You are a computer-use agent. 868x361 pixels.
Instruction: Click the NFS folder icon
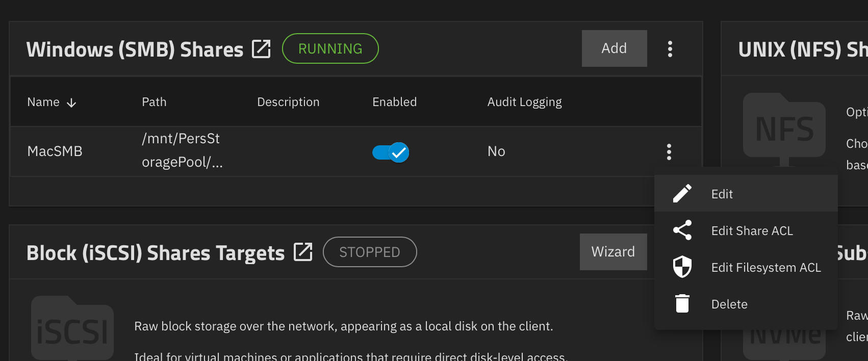click(x=784, y=126)
